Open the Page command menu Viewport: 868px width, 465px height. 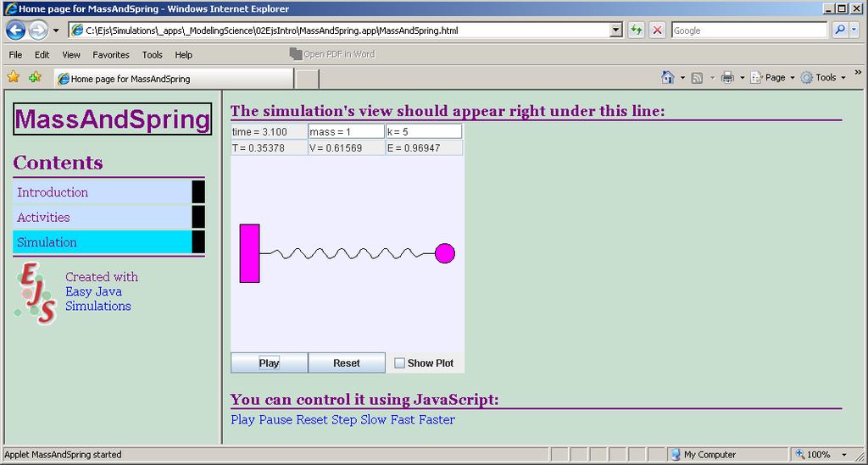pyautogui.click(x=772, y=77)
